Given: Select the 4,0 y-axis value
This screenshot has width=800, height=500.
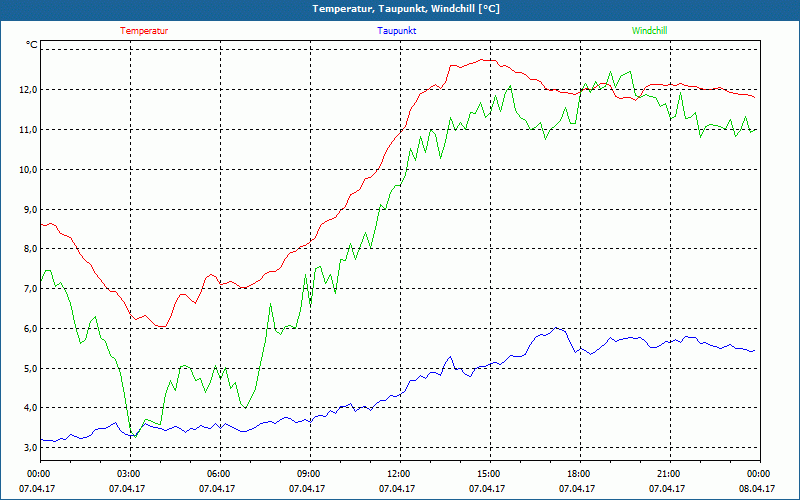Looking at the screenshot, I should click(x=31, y=408).
